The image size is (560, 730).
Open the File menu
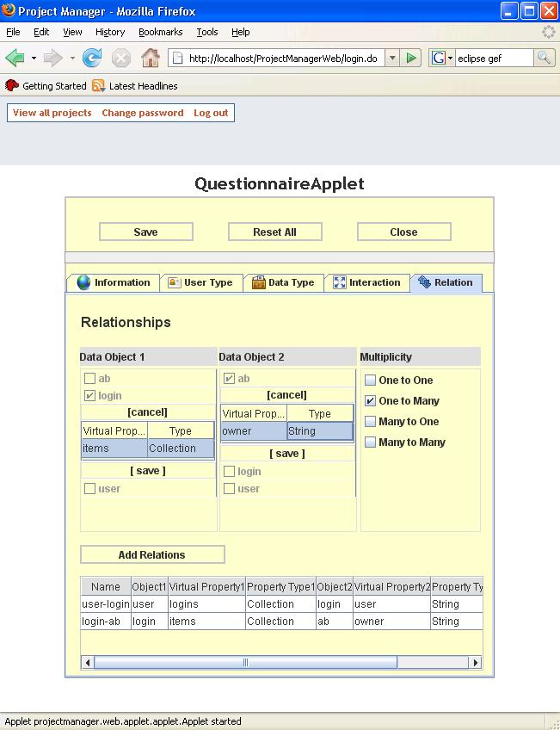pos(13,32)
